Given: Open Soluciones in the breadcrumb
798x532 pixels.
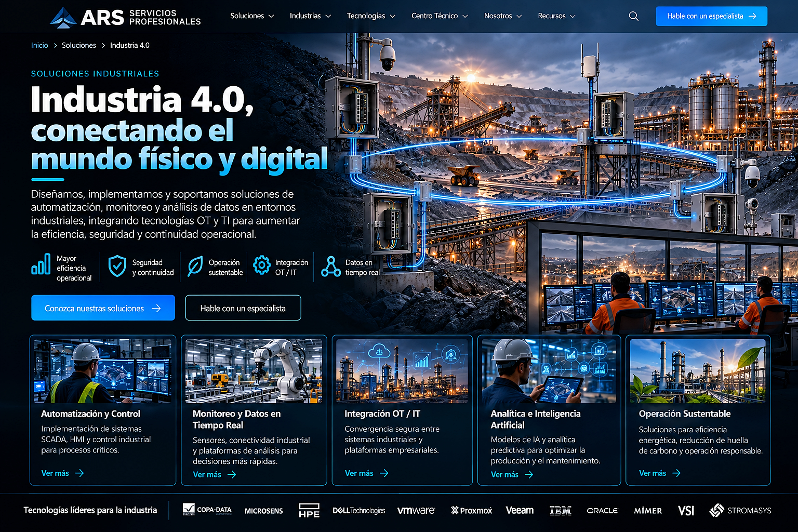Looking at the screenshot, I should pos(79,45).
